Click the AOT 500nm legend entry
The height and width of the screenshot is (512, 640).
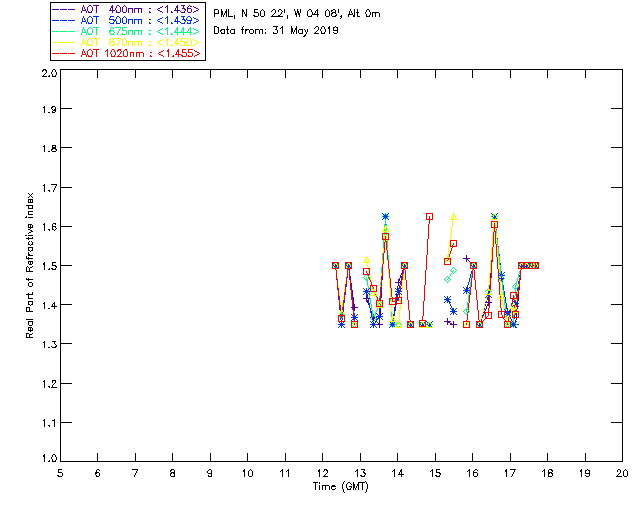point(127,20)
